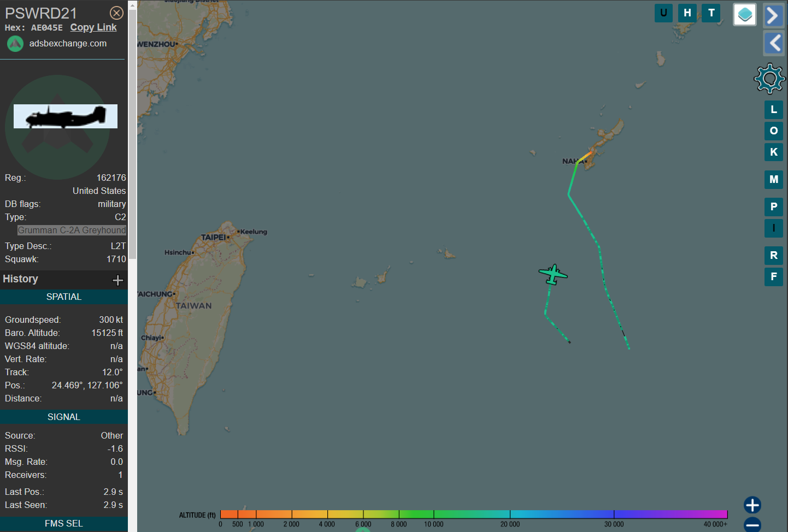Select the green aircraft icon on map

pyautogui.click(x=553, y=274)
